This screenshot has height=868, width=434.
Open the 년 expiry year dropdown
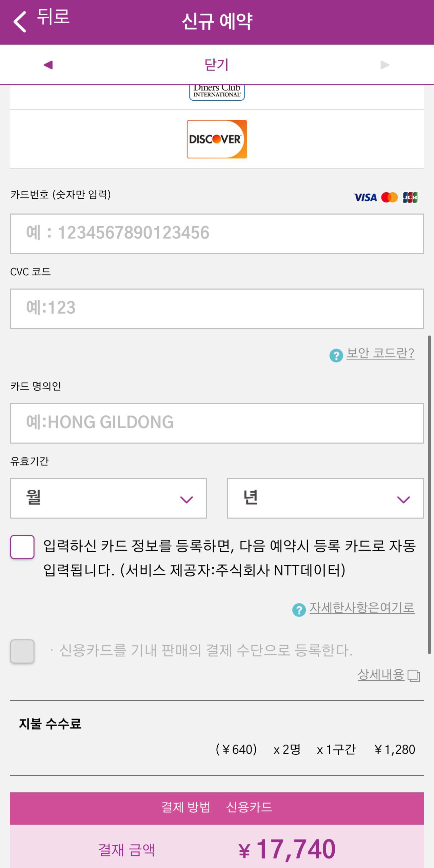pos(325,498)
